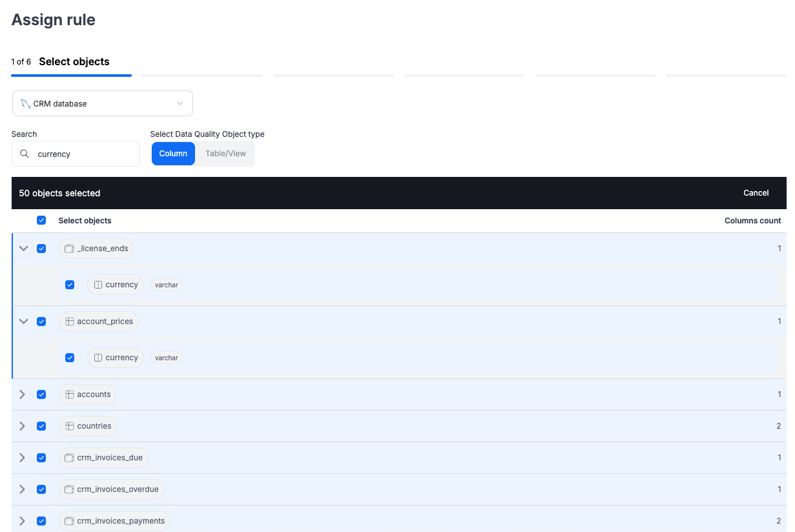Expand the crm_invoices_payments row

pyautogui.click(x=22, y=521)
